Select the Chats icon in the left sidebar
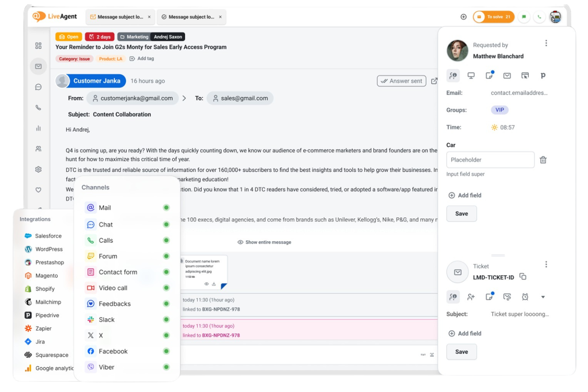This screenshot has height=392, width=588. tap(38, 87)
